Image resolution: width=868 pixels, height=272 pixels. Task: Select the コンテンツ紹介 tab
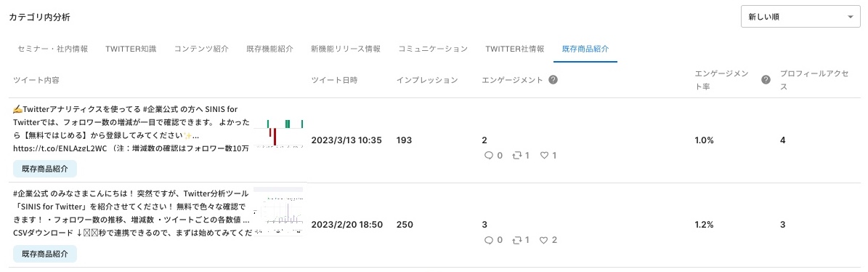point(201,49)
